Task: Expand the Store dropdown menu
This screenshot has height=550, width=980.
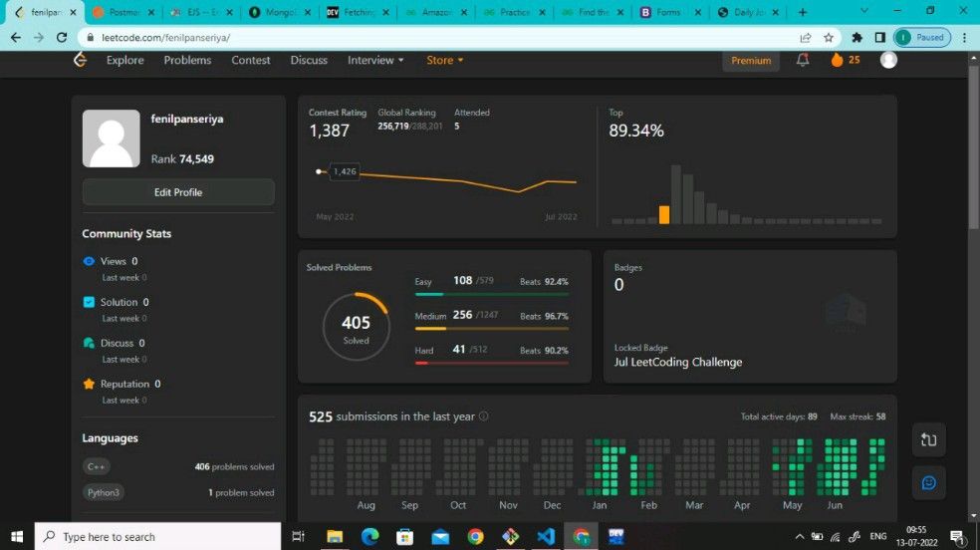Action: [444, 60]
